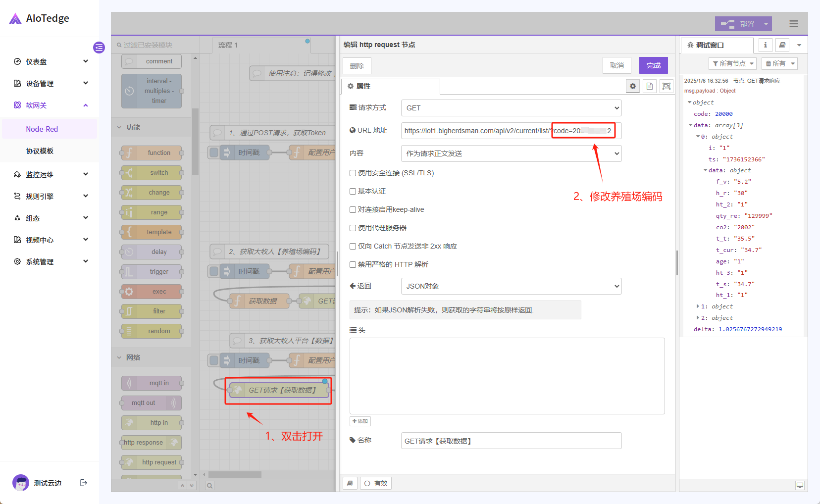Expand the 设备管理 sidebar menu
This screenshot has height=504, width=820.
tap(50, 83)
